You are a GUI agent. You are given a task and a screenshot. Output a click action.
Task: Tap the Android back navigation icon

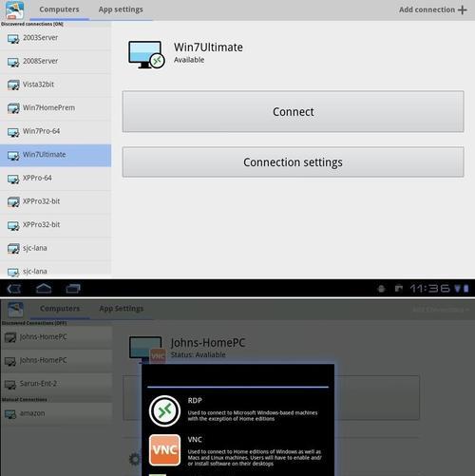coord(14,289)
